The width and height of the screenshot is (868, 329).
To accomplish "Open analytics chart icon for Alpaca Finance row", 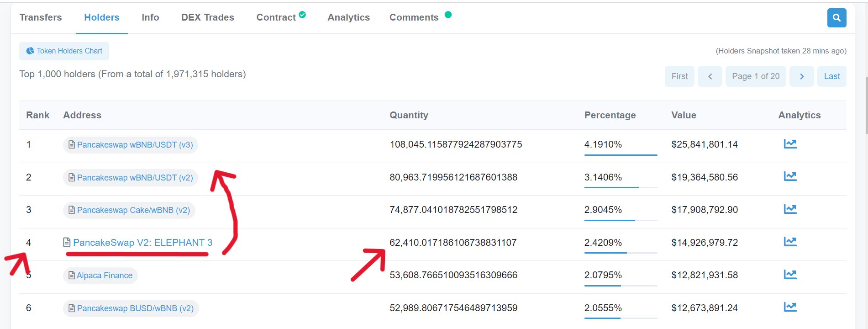I will coord(790,275).
